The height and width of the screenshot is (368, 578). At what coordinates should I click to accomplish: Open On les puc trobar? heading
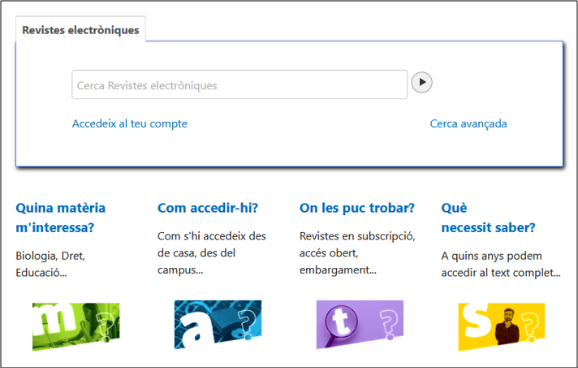(357, 208)
